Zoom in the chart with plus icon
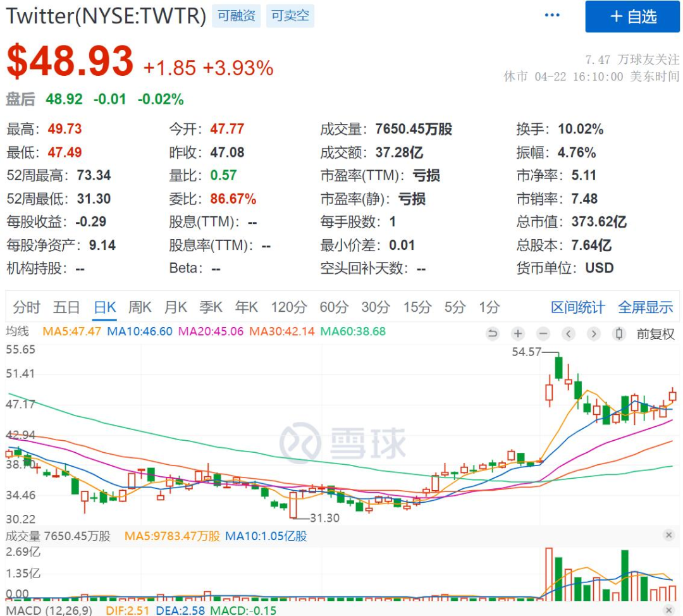 click(x=518, y=334)
